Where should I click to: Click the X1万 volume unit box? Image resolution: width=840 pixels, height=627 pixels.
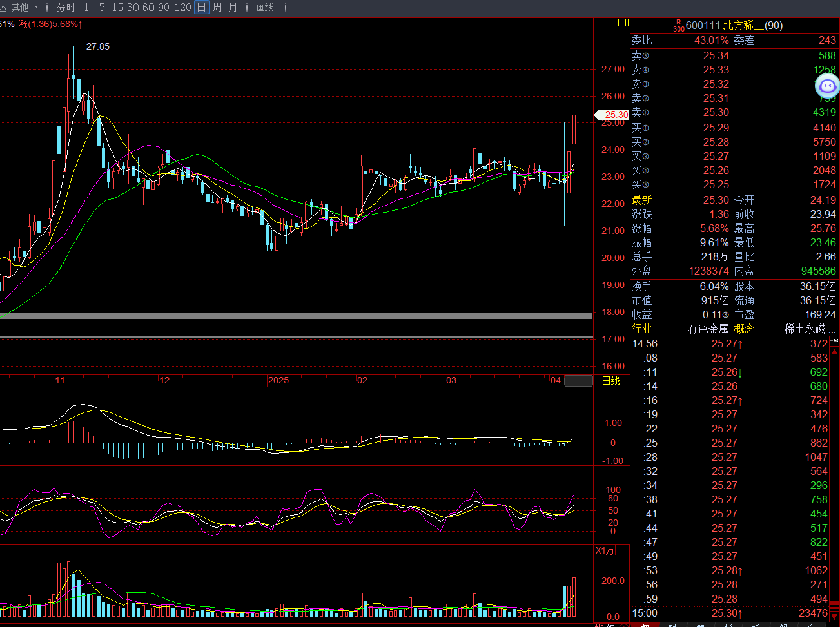(x=605, y=550)
